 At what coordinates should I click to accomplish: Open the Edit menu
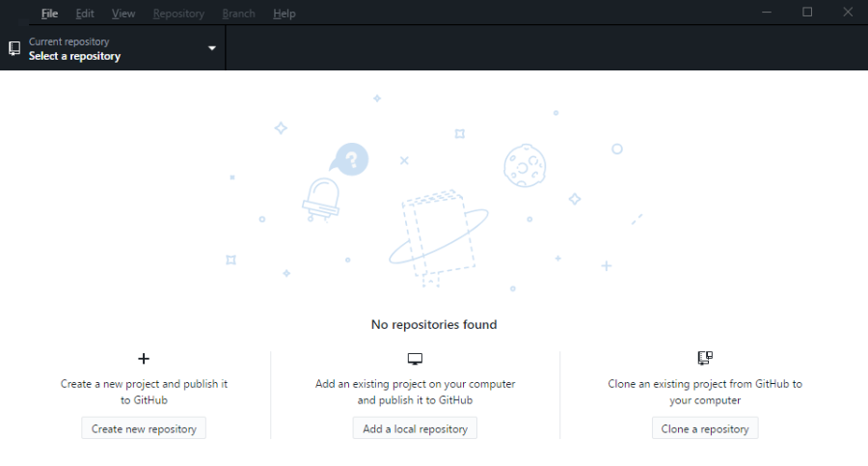click(x=85, y=14)
